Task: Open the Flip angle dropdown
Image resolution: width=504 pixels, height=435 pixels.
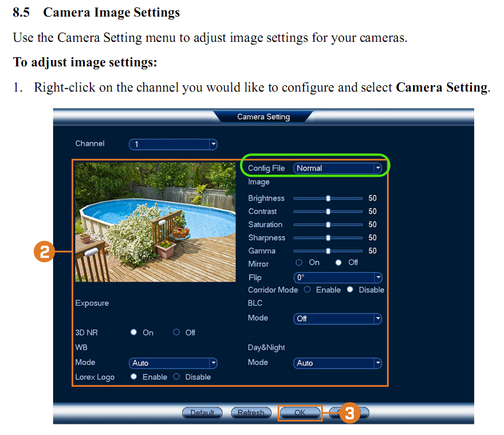Action: 337,277
